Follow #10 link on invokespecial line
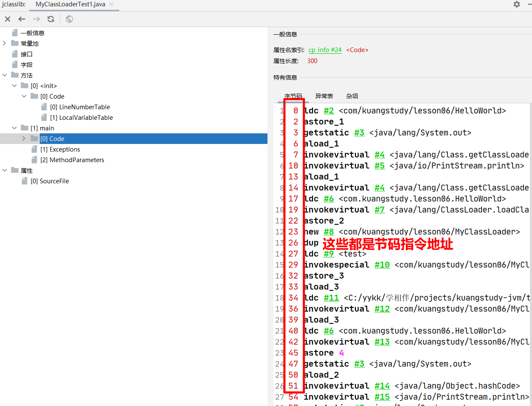532x406 pixels. click(x=382, y=265)
